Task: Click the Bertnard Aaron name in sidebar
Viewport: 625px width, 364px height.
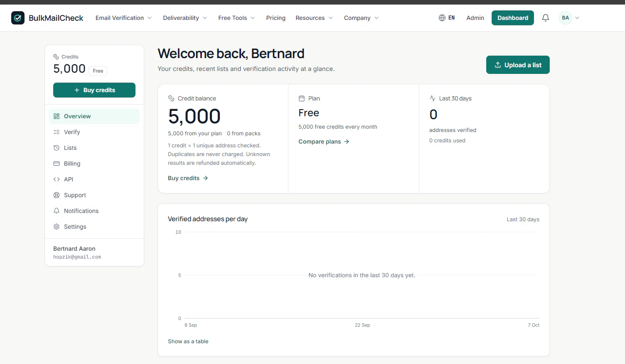Action: (x=74, y=249)
